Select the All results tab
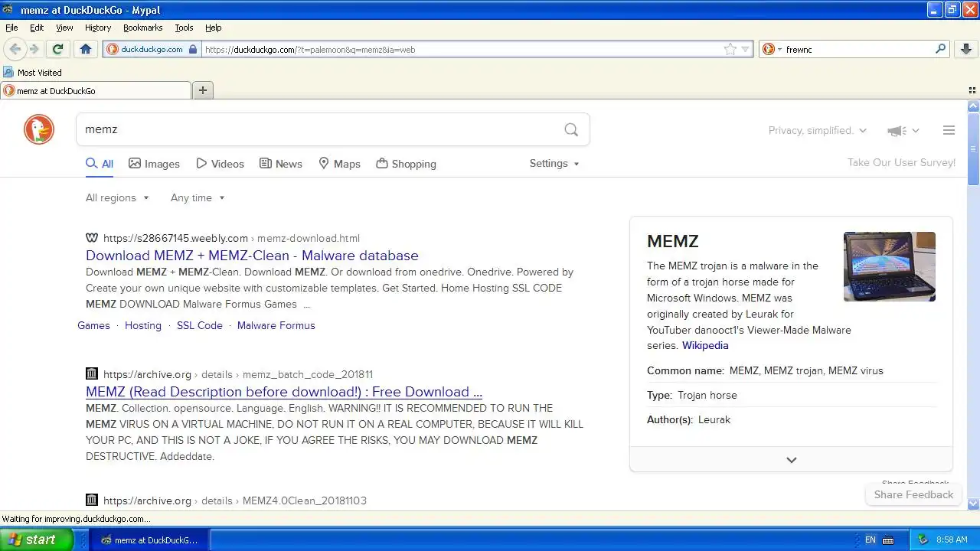 click(x=100, y=164)
